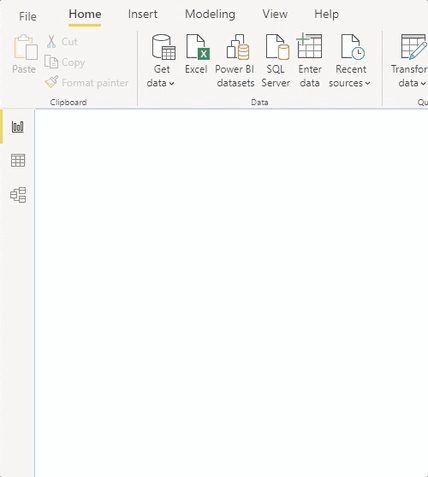Switch to Data view in sidebar
This screenshot has width=428, height=477.
18,160
